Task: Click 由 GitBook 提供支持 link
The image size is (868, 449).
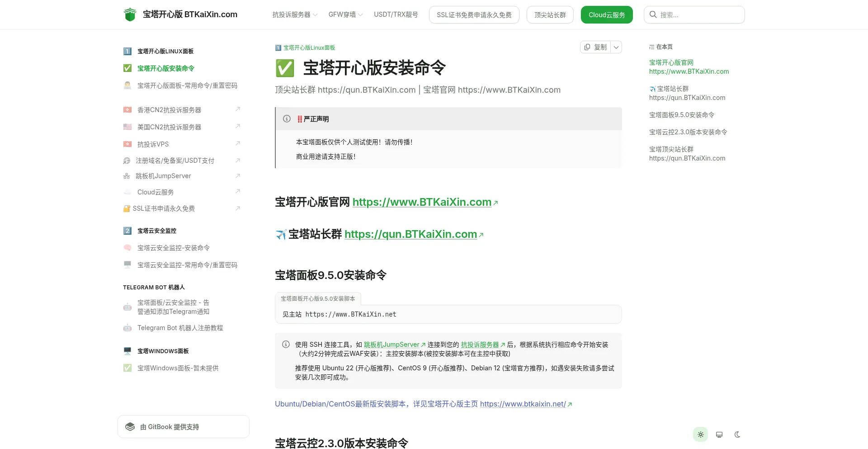Action: click(184, 427)
